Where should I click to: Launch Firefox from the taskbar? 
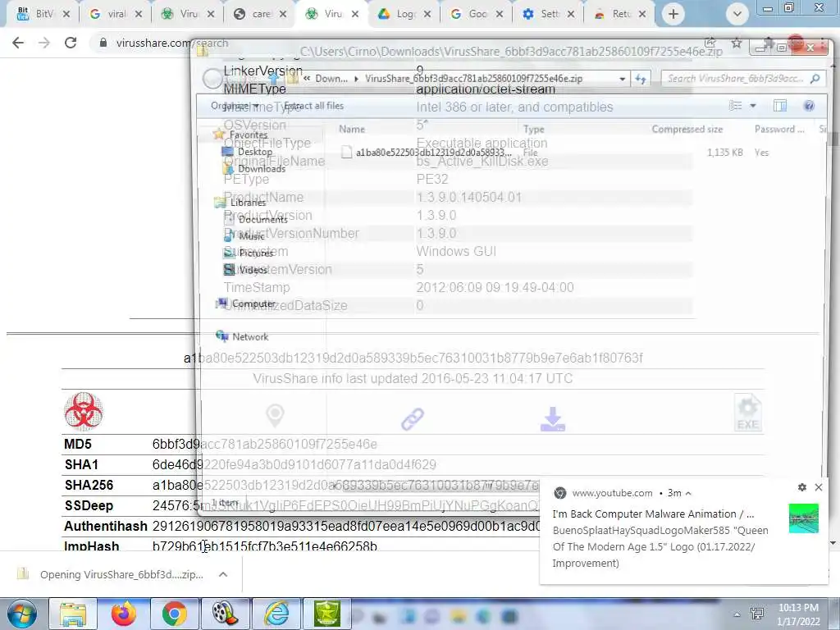tap(124, 614)
